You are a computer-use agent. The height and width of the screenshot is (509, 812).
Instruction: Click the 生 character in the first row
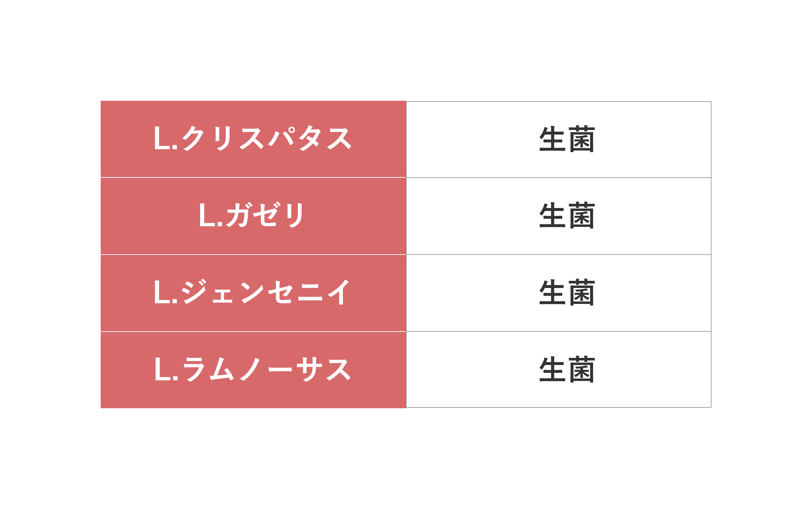pyautogui.click(x=552, y=139)
